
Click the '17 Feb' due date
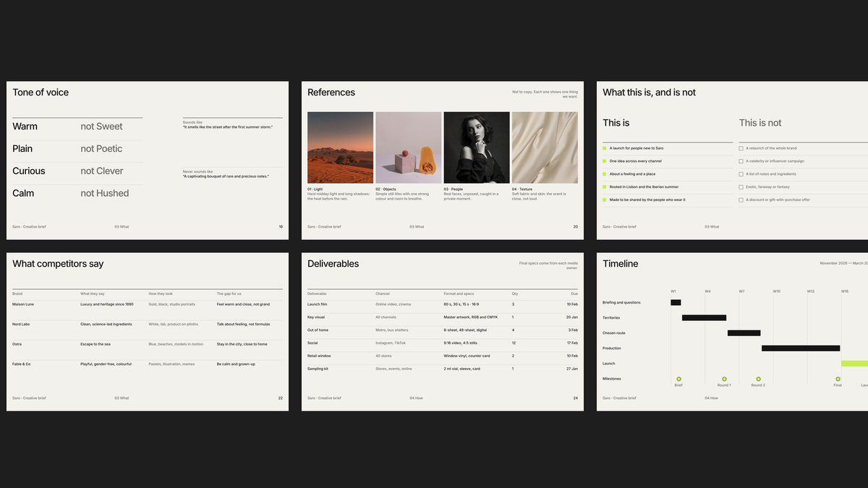click(x=572, y=343)
